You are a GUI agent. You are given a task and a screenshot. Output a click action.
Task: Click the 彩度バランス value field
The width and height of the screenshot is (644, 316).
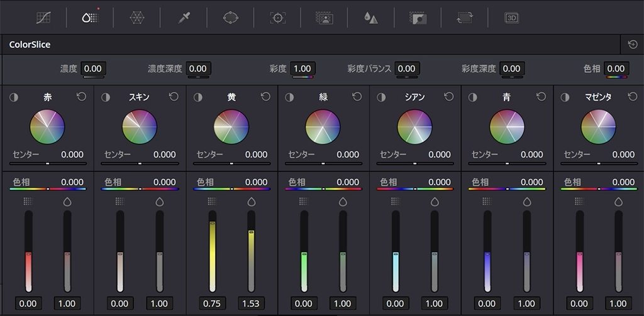point(407,68)
